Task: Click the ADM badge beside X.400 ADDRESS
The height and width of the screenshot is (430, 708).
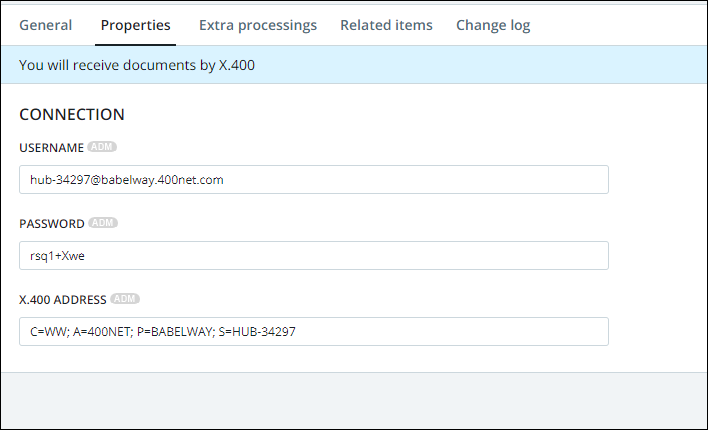Action: tap(125, 298)
